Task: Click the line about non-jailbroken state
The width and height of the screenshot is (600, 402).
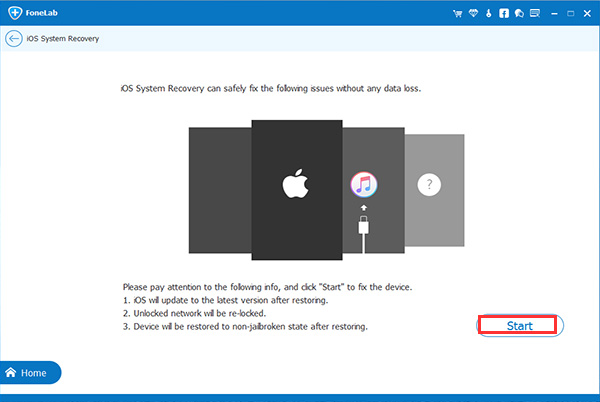Action: point(245,327)
